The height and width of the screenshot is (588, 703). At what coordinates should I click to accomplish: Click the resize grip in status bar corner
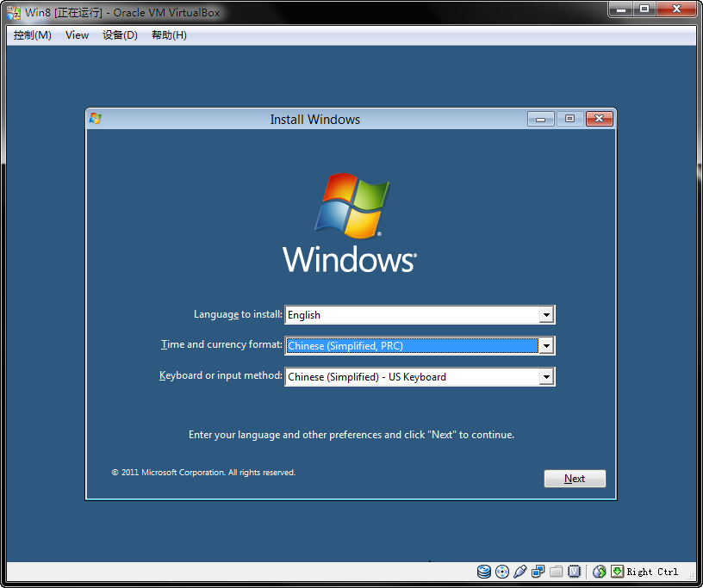(x=692, y=575)
